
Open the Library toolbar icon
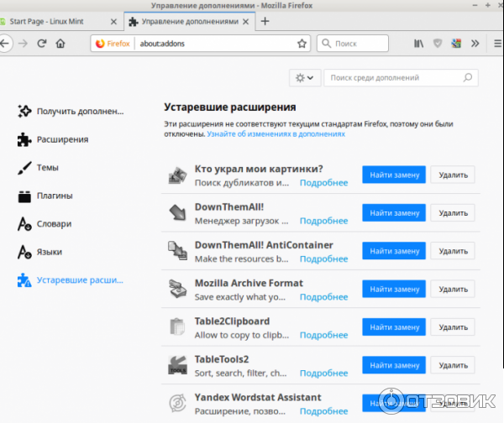pos(417,43)
